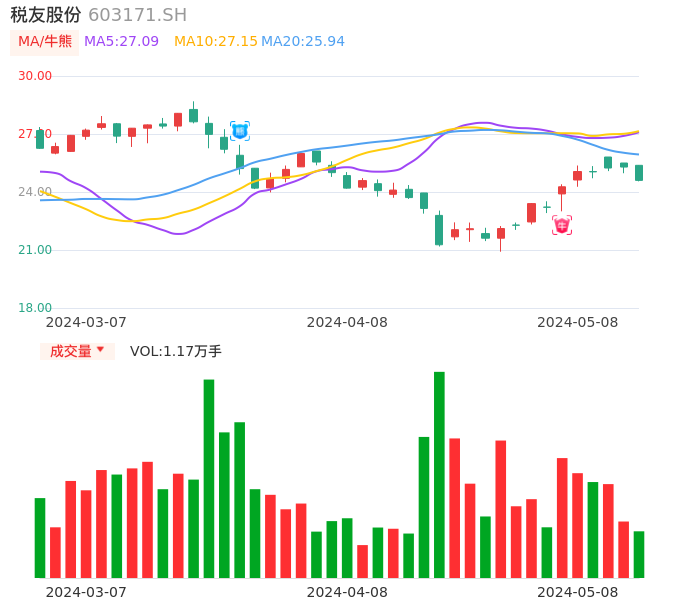Click the MA/牛熊 indicator tab
Image resolution: width=686 pixels, height=606 pixels.
point(45,42)
